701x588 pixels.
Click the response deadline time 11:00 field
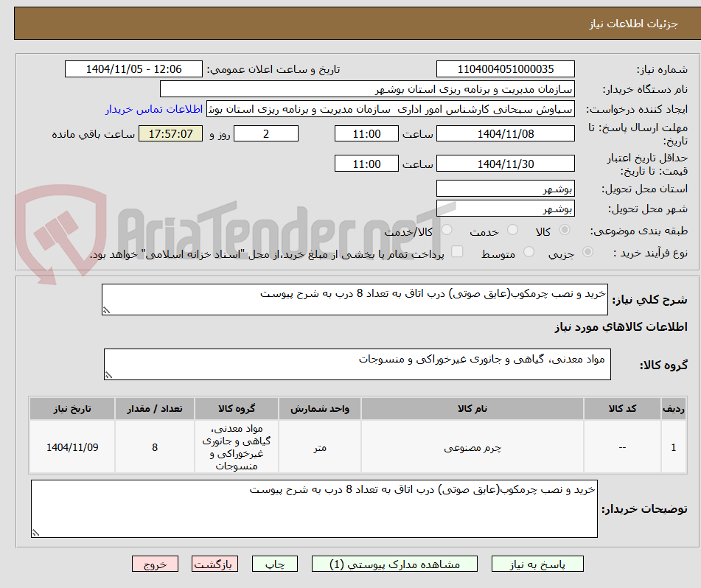click(x=366, y=133)
